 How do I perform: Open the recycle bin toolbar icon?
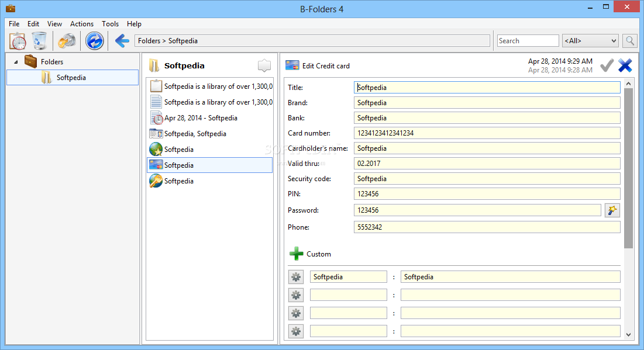click(x=39, y=41)
